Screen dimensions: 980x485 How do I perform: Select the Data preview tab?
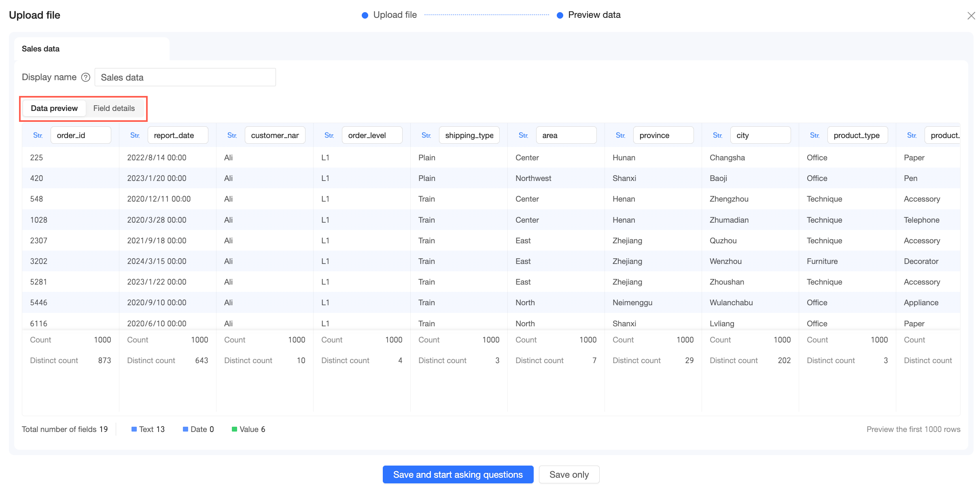pos(54,108)
